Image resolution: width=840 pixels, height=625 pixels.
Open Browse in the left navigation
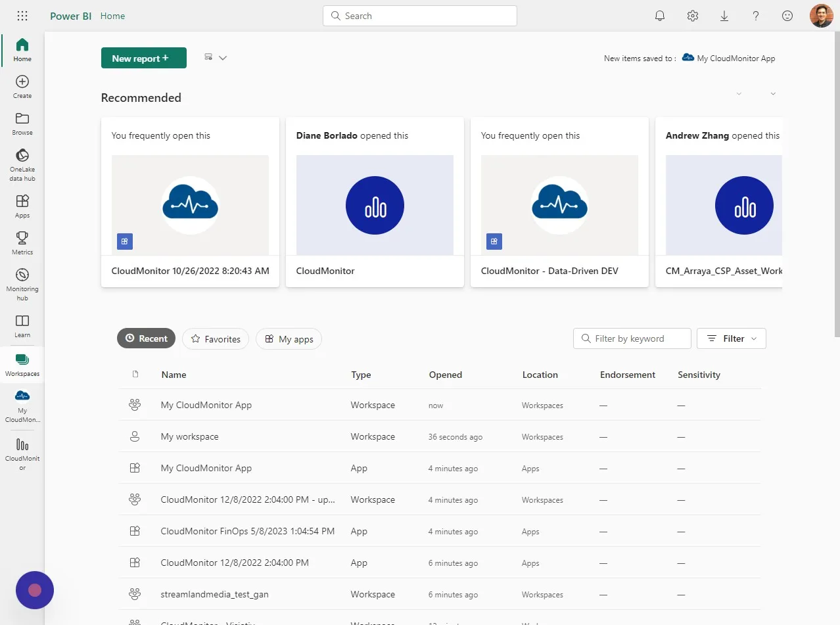[x=22, y=124]
